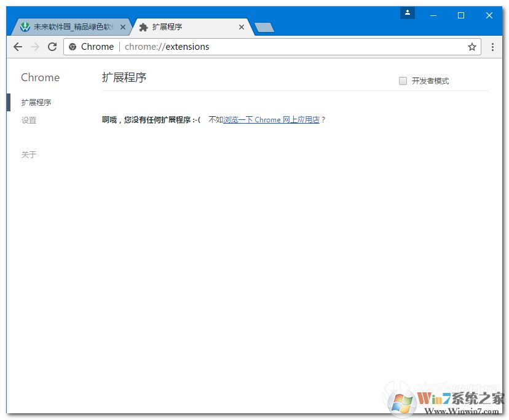
Task: Click the 开发者模式 label text
Action: pyautogui.click(x=430, y=81)
